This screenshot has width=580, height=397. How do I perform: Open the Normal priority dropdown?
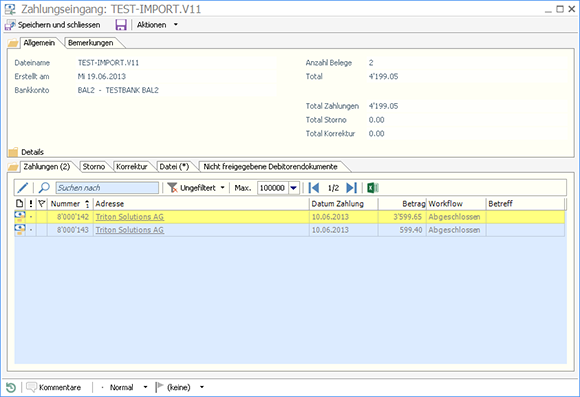click(125, 387)
